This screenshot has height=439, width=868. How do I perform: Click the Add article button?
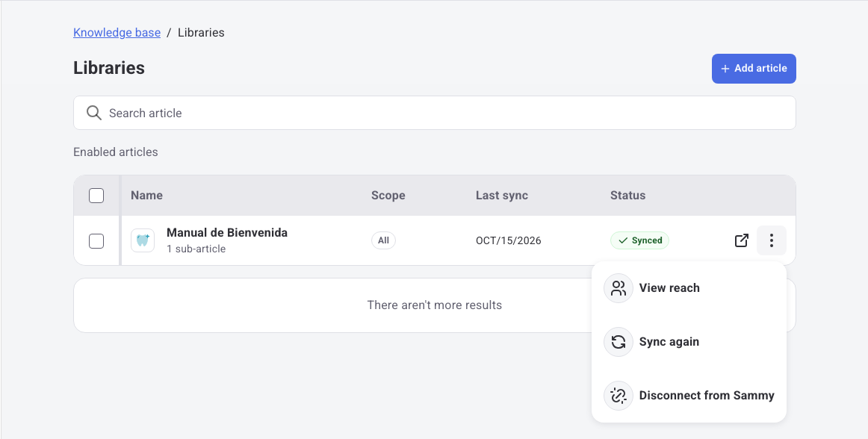754,69
